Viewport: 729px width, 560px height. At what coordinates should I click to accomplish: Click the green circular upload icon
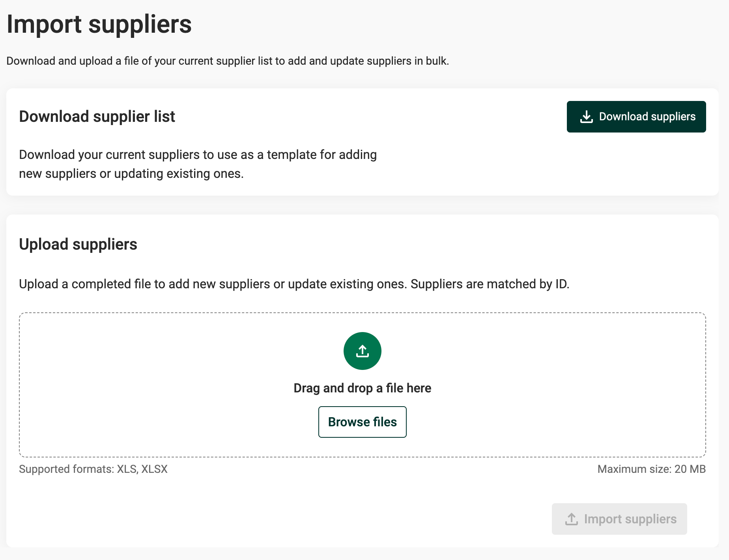tap(362, 351)
